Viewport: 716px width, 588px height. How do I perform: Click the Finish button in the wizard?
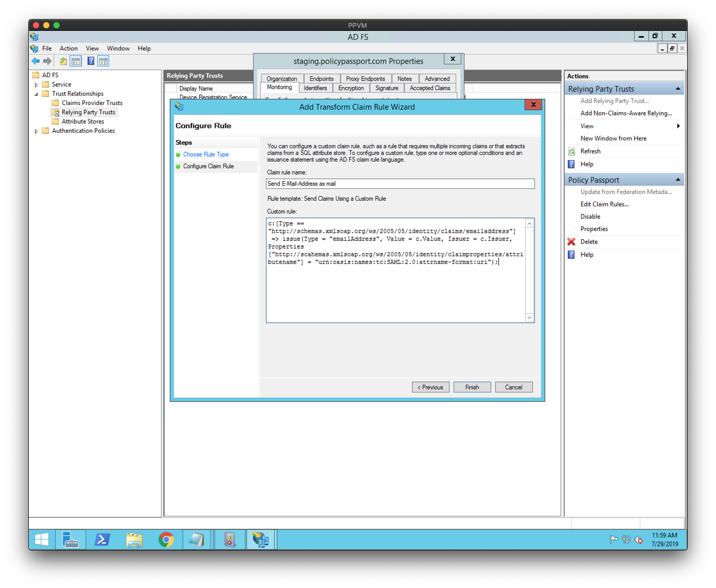[x=472, y=387]
